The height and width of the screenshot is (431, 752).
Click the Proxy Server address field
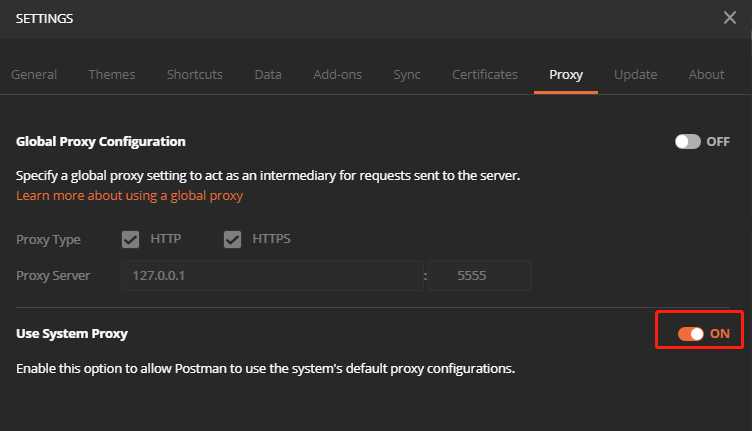coord(270,275)
